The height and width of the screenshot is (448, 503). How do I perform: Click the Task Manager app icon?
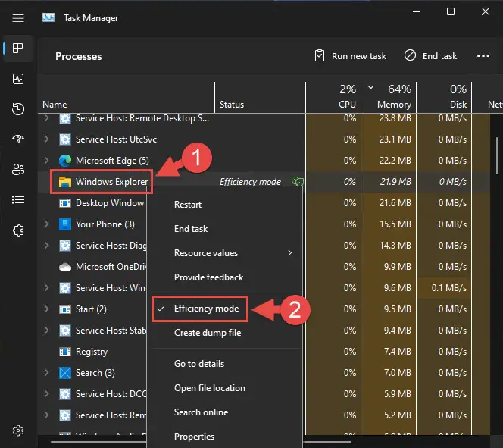[48, 17]
